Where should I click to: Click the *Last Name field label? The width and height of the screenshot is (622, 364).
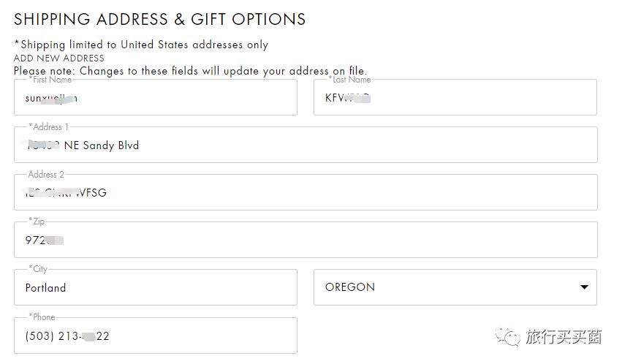[x=349, y=80]
